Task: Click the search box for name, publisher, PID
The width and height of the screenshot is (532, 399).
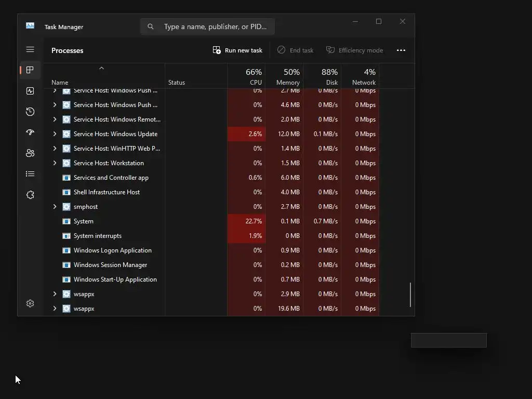Action: pyautogui.click(x=208, y=26)
